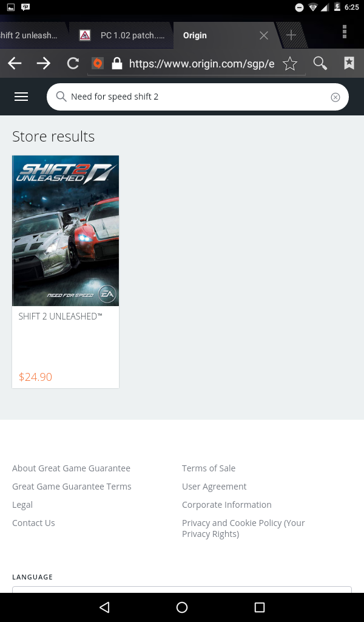This screenshot has width=364, height=622.
Task: Click the Shift 2 Unleashed cover art
Action: pos(66,231)
